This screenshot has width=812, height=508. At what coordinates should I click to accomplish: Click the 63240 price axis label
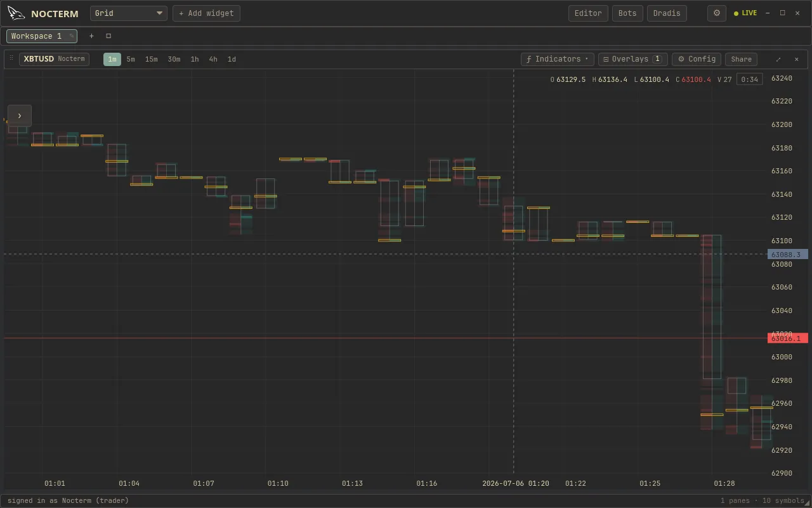[782, 78]
